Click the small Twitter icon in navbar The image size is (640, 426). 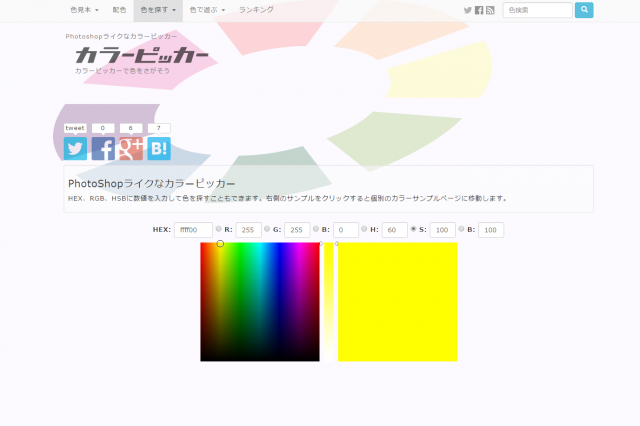click(468, 10)
